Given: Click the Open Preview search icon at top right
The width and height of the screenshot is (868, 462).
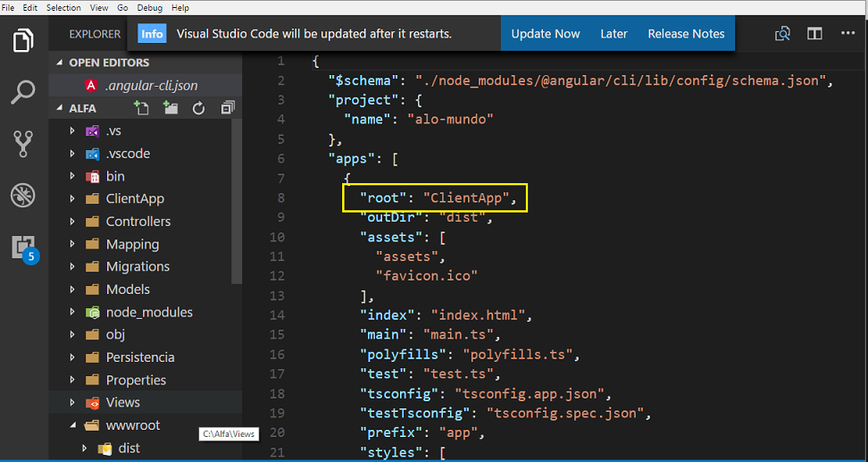Looking at the screenshot, I should [x=782, y=34].
